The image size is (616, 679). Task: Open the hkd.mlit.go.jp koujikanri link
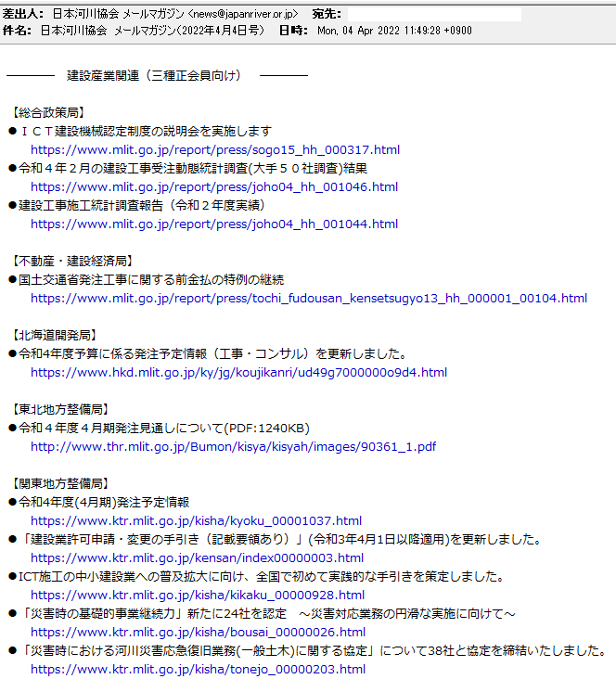coord(238,372)
